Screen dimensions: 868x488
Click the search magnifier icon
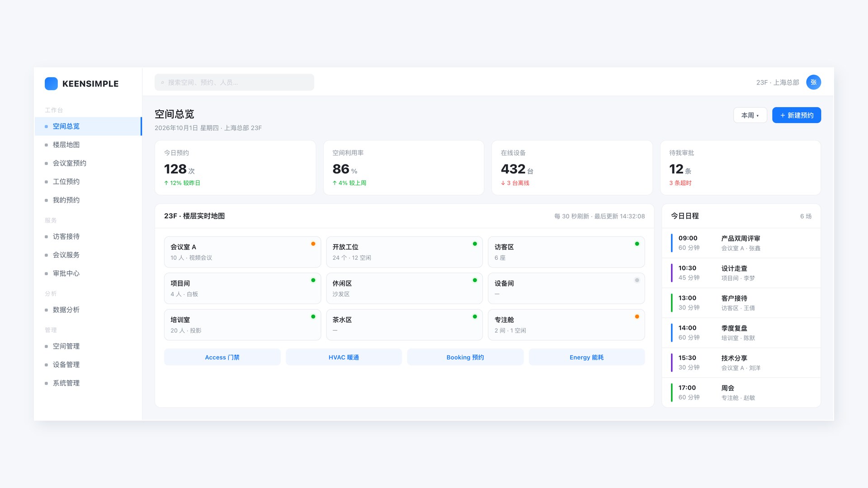point(163,83)
